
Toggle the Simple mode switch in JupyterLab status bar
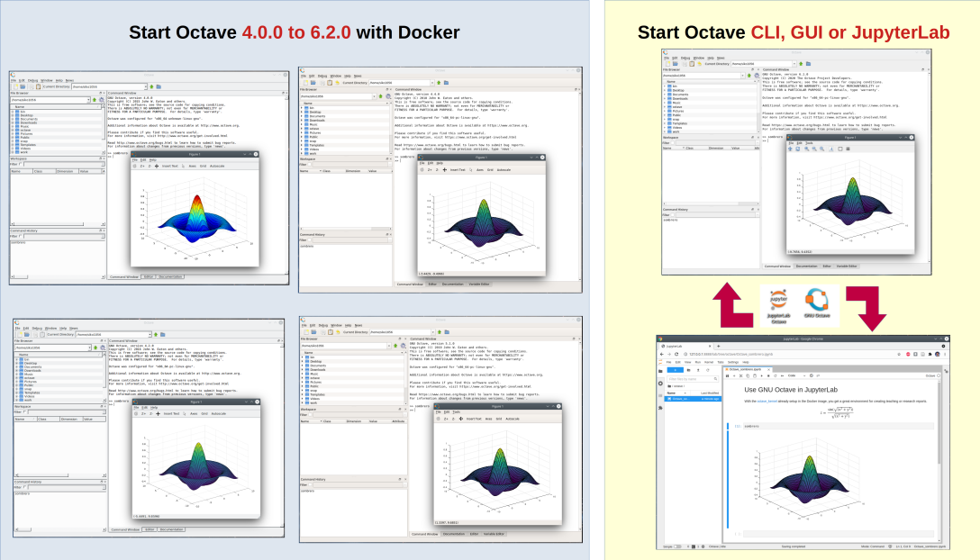[677, 546]
